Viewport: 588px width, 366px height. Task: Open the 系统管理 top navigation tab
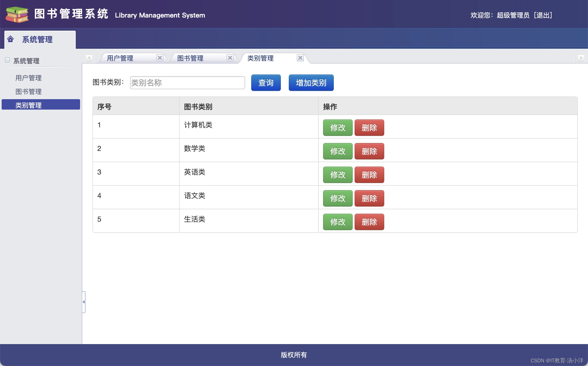(x=40, y=40)
